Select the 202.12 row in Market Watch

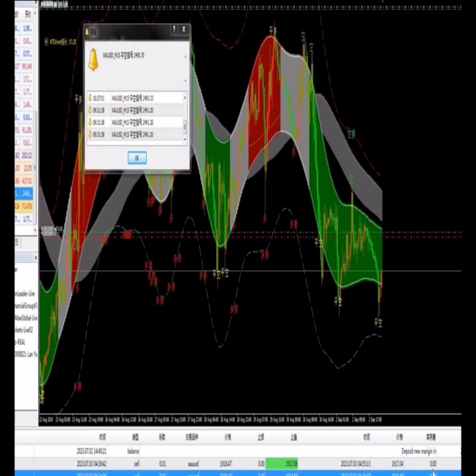24,155
